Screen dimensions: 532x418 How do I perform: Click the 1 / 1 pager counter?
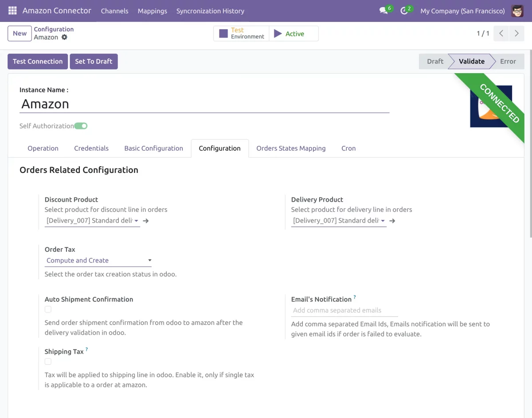483,33
